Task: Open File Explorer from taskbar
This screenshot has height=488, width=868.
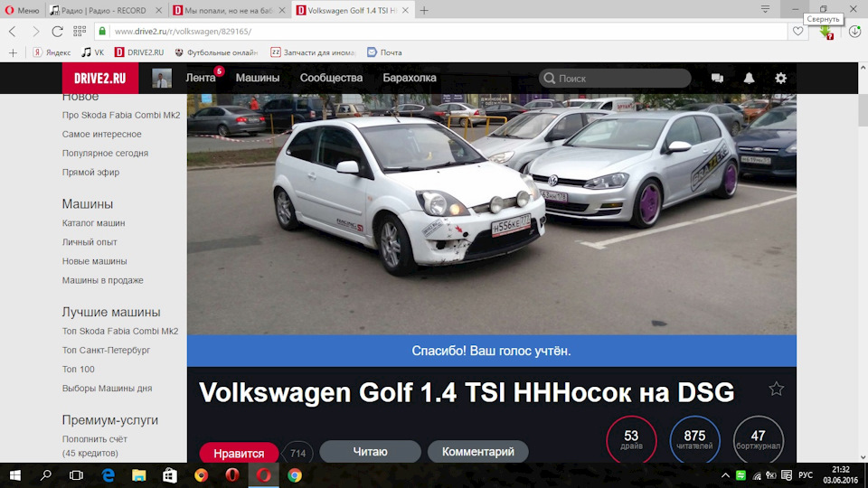Action: 139,475
